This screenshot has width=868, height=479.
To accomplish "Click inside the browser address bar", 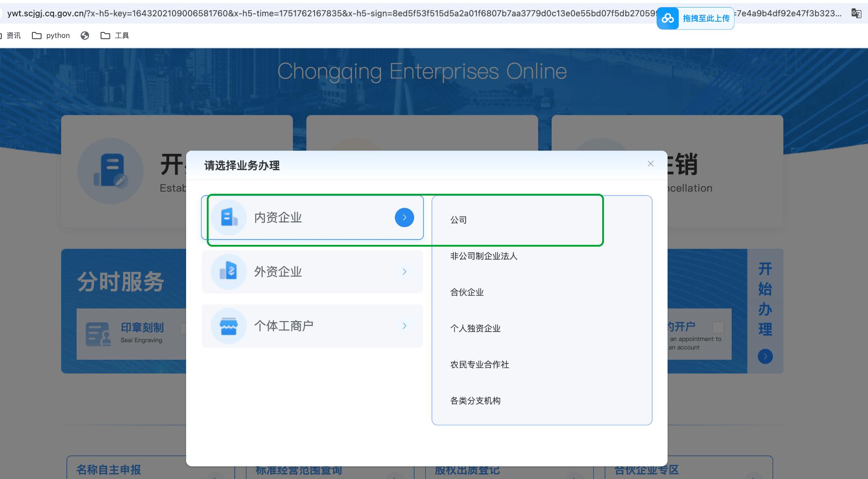I will coord(310,13).
